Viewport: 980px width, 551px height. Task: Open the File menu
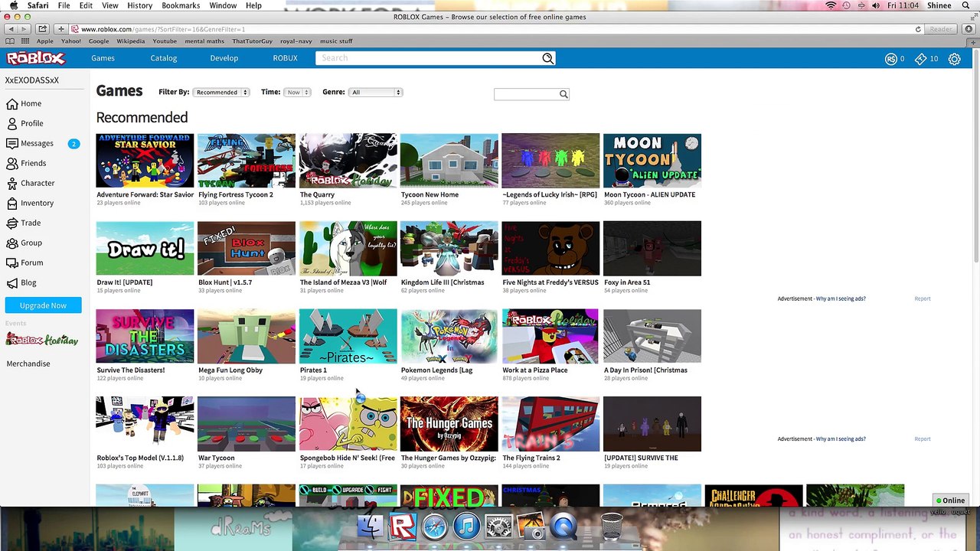coord(64,5)
